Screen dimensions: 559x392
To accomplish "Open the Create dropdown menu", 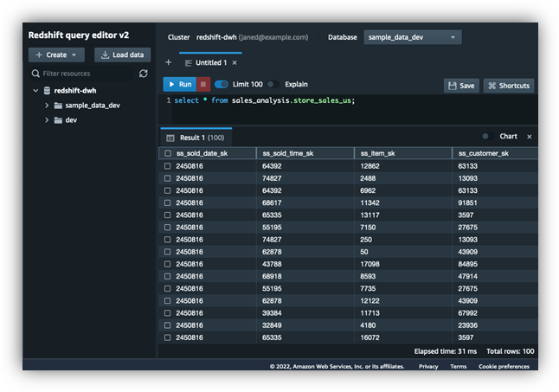I will [56, 55].
